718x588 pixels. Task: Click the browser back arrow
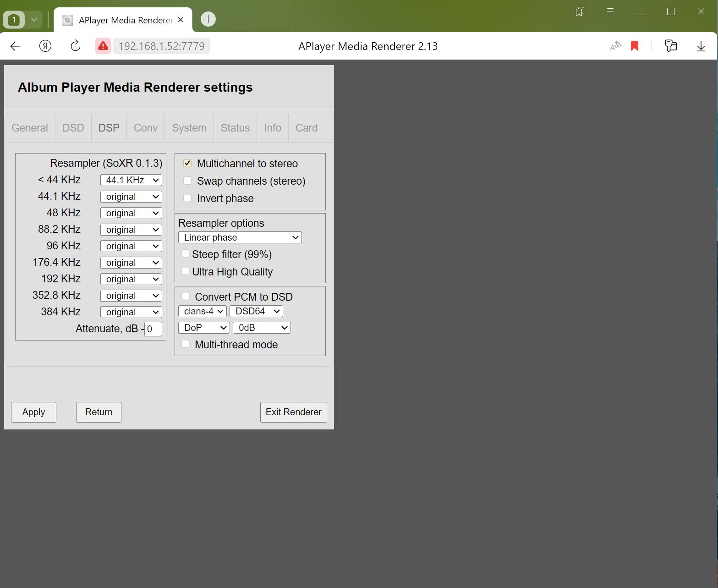tap(15, 46)
